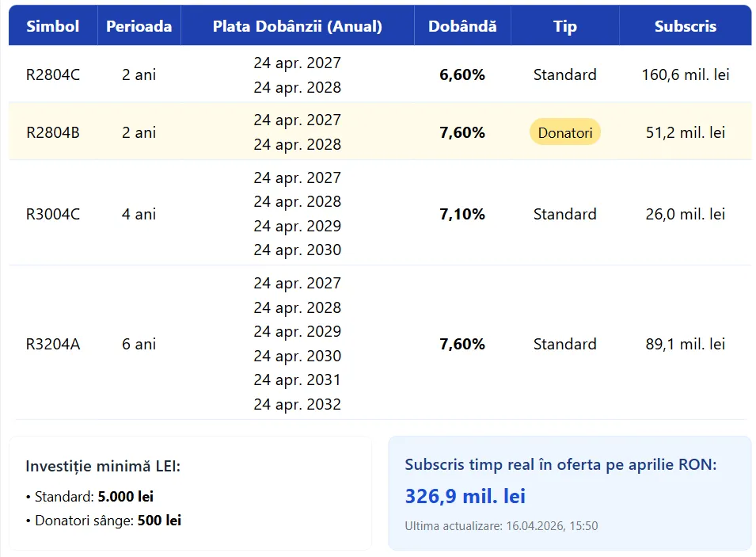Image resolution: width=756 pixels, height=557 pixels.
Task: Select the Investiție minimă LEI heading
Action: click(x=103, y=466)
